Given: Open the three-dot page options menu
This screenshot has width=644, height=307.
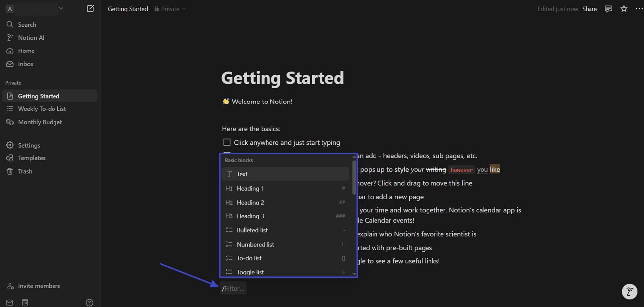Looking at the screenshot, I should [639, 9].
